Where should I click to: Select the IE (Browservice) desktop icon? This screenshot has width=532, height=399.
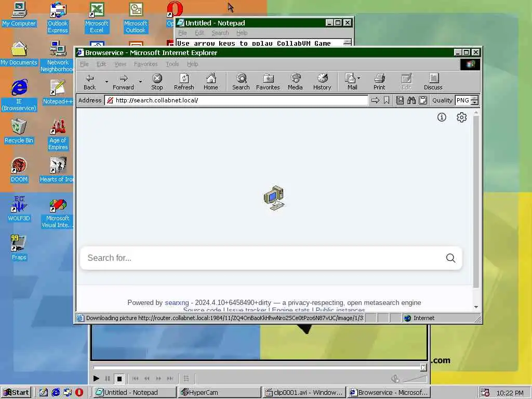pyautogui.click(x=19, y=96)
